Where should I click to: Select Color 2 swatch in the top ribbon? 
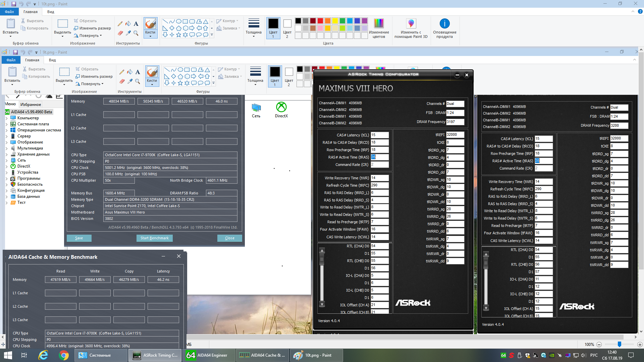[x=287, y=27]
